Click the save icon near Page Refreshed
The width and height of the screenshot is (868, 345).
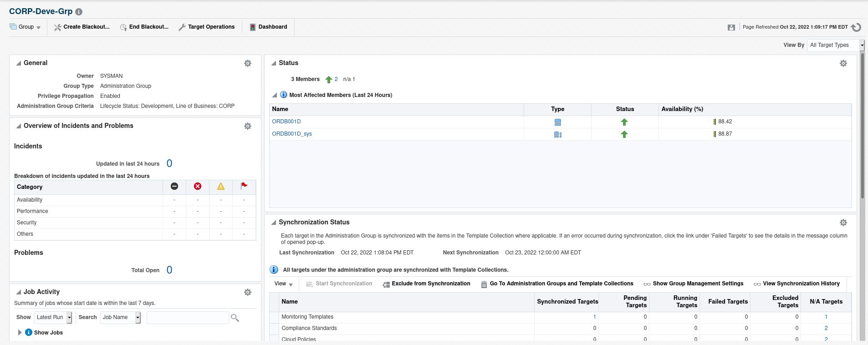pyautogui.click(x=731, y=27)
